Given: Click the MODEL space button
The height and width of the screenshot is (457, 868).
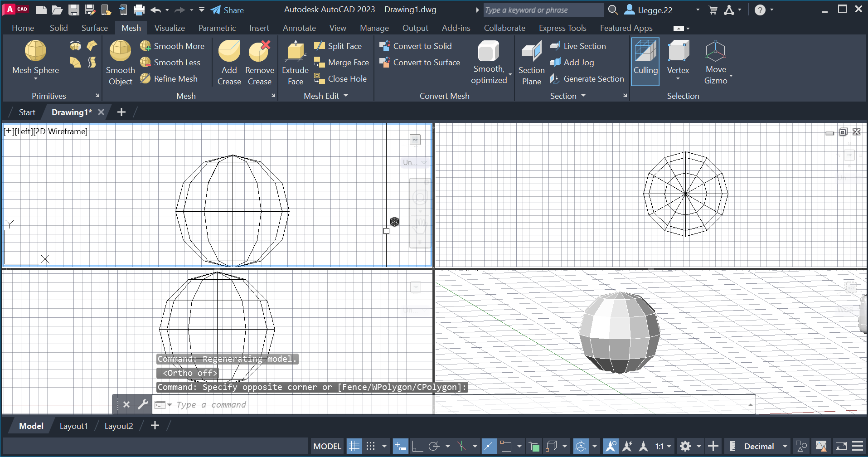Looking at the screenshot, I should click(327, 446).
